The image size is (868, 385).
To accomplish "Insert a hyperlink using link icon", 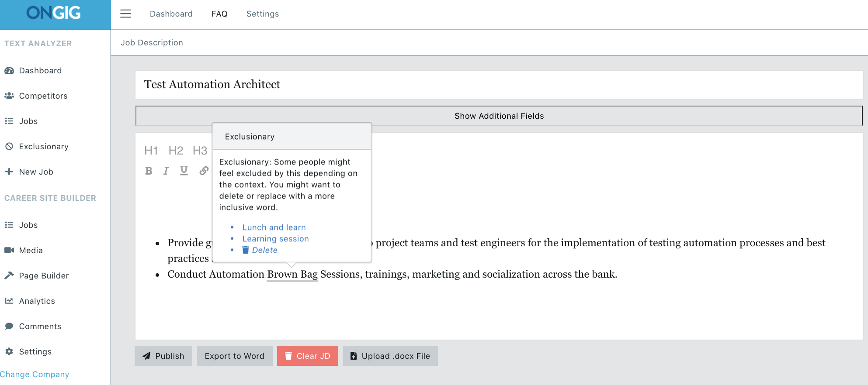I will click(x=204, y=171).
